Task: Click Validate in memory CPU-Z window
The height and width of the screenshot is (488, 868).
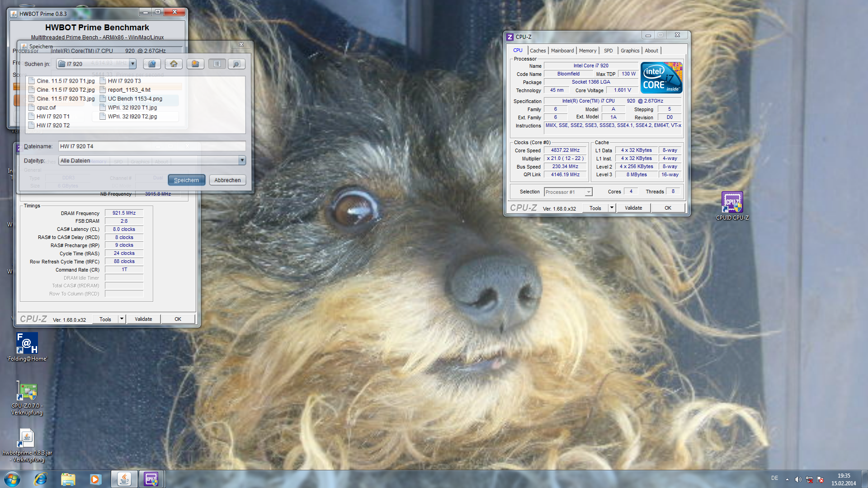Action: tap(143, 319)
